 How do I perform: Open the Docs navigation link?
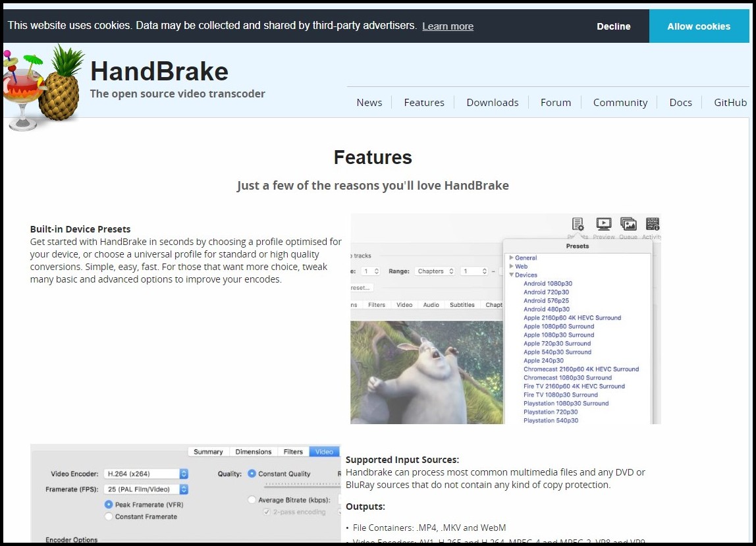[x=681, y=103]
